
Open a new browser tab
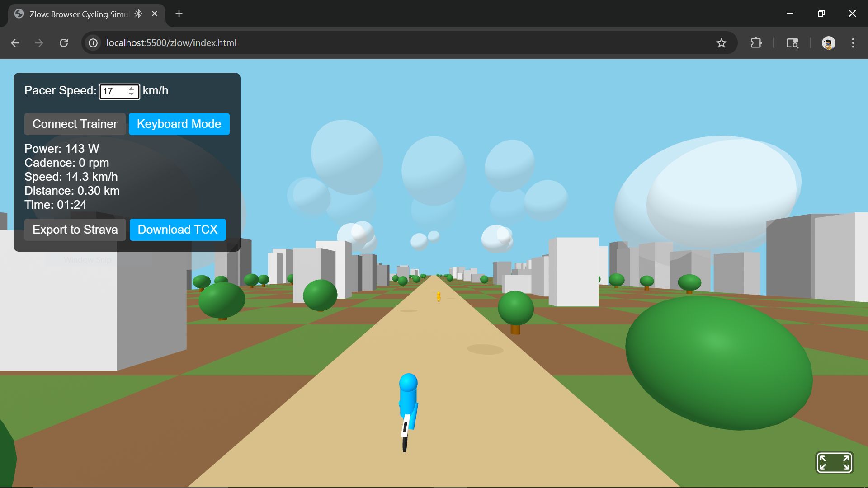pos(179,14)
